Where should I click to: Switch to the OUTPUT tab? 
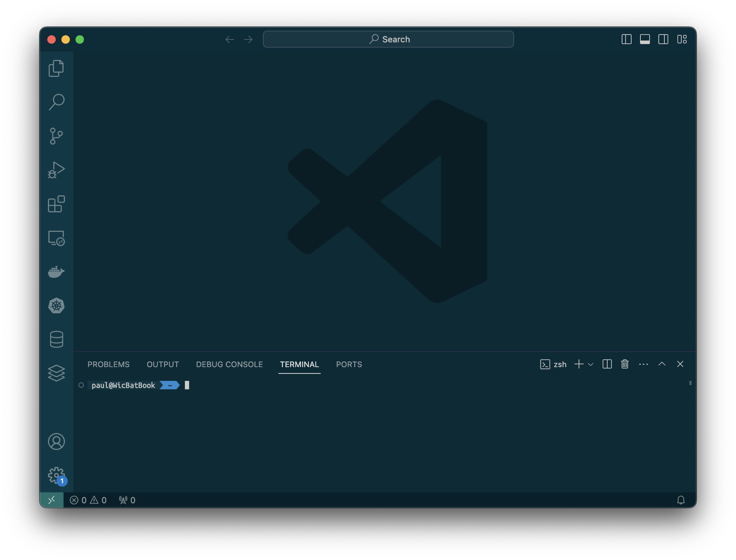point(163,364)
